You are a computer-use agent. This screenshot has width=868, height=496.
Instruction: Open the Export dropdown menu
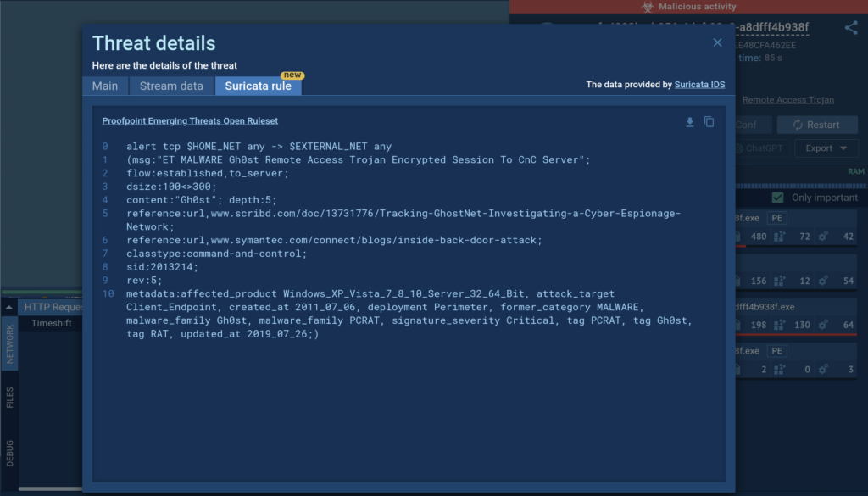826,148
